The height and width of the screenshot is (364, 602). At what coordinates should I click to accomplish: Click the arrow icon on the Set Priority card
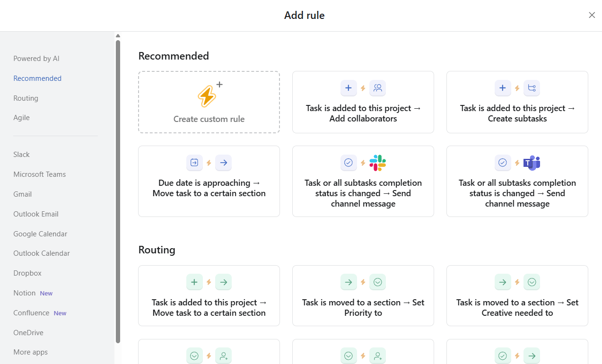[x=349, y=282]
